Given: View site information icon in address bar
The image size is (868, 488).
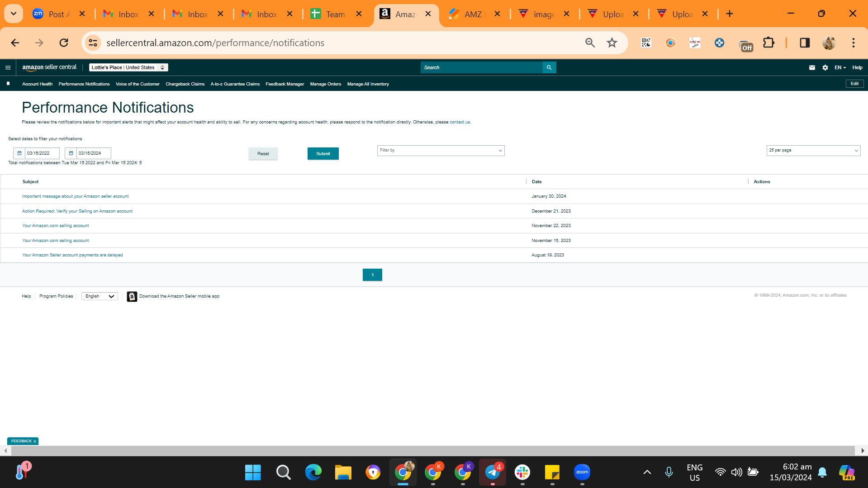Looking at the screenshot, I should (93, 43).
